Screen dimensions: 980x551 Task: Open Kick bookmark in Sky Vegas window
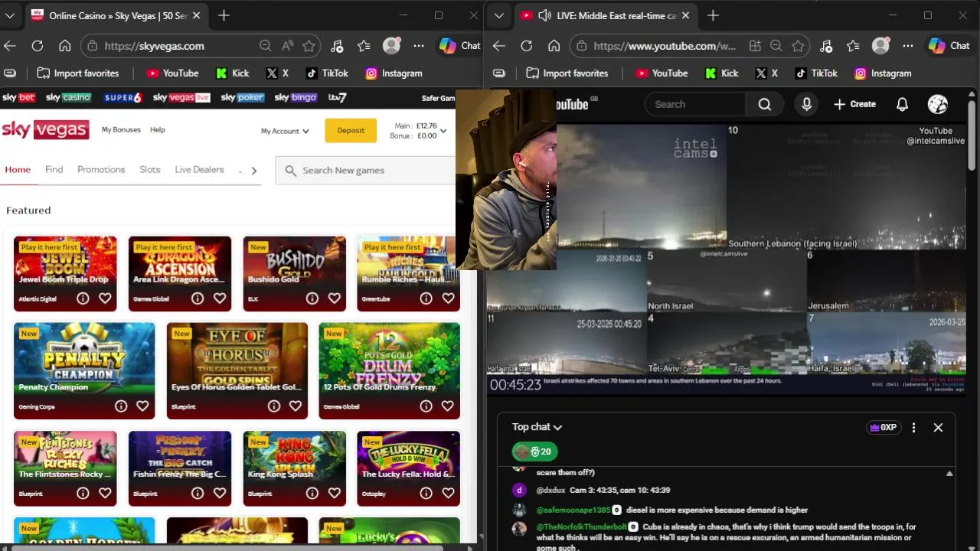233,73
